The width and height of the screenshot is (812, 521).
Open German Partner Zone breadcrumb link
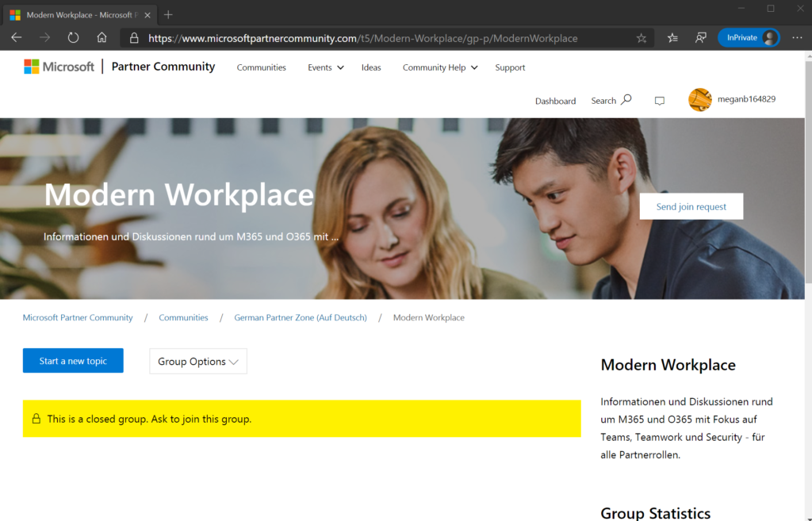(301, 317)
